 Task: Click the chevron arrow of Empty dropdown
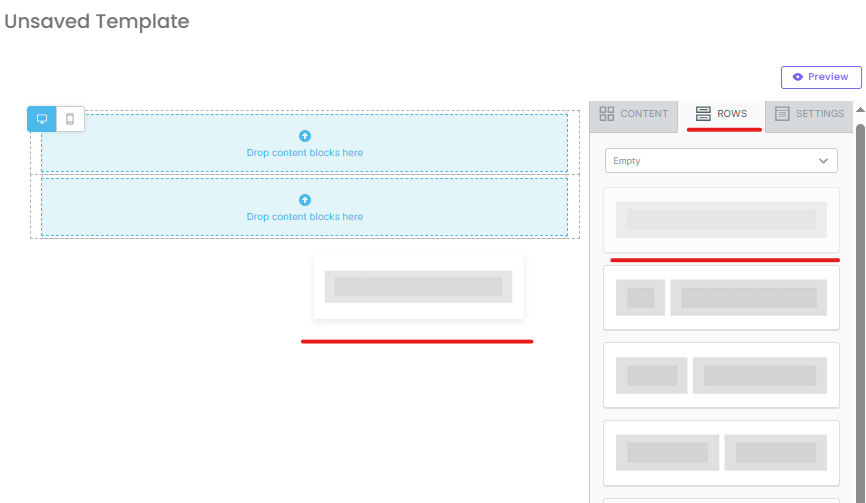pyautogui.click(x=824, y=161)
